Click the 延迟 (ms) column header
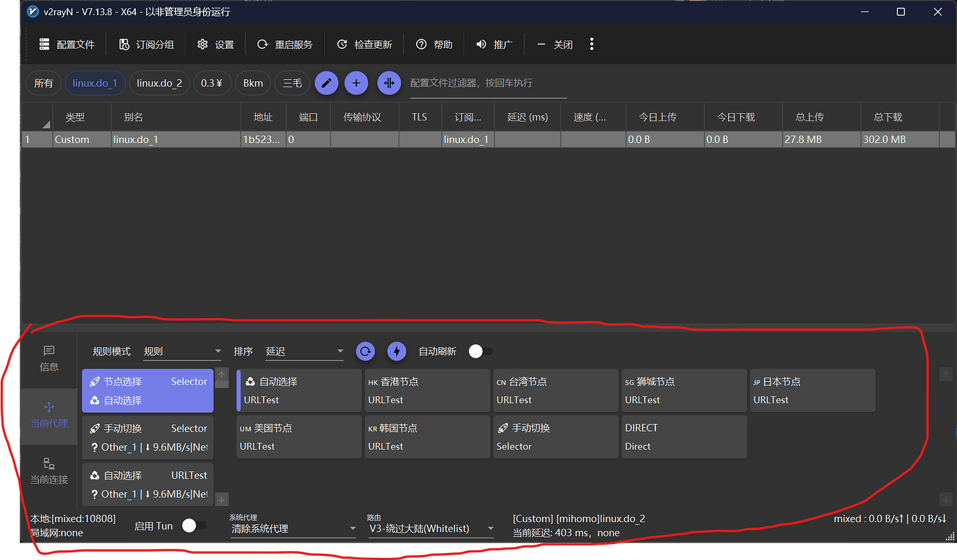The height and width of the screenshot is (560, 957). (x=527, y=117)
